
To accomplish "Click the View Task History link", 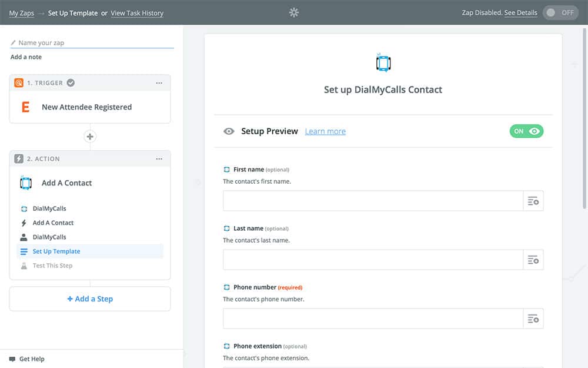I will point(137,13).
